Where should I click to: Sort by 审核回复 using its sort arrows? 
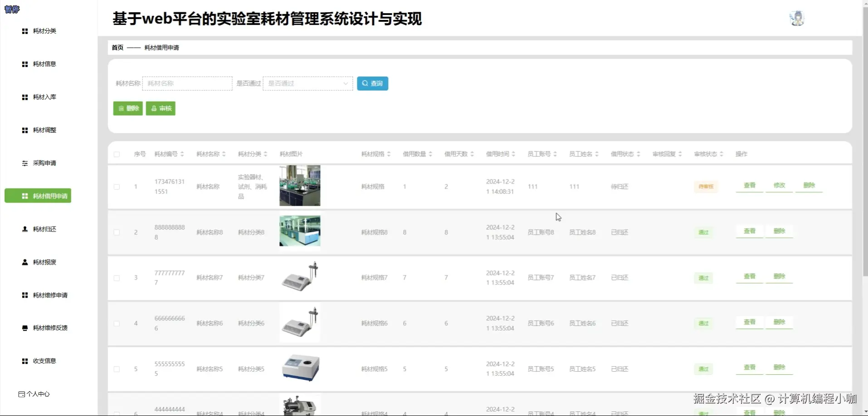[x=680, y=154]
